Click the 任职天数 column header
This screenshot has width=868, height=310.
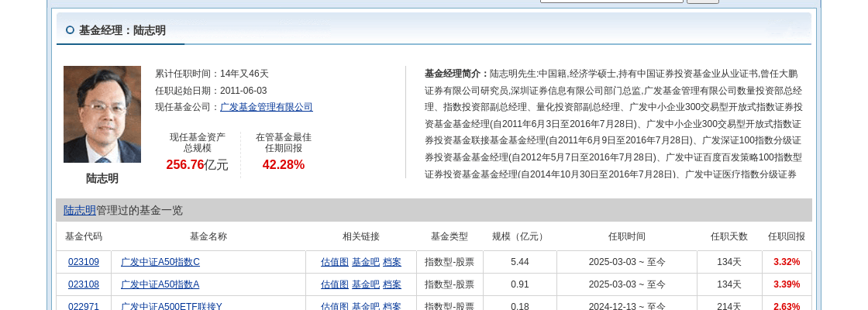click(729, 236)
